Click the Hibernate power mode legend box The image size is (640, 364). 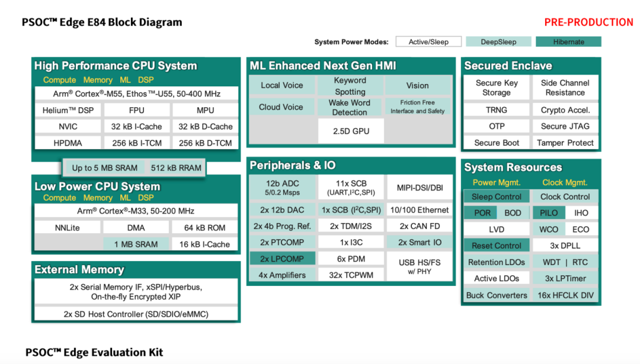pyautogui.click(x=568, y=42)
